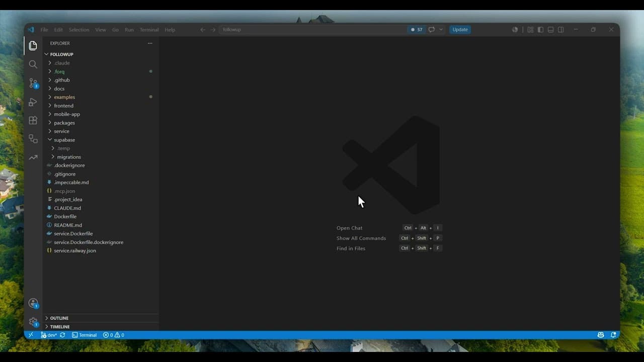Image resolution: width=644 pixels, height=362 pixels.
Task: Click the notifications bell in status bar
Action: pyautogui.click(x=613, y=335)
